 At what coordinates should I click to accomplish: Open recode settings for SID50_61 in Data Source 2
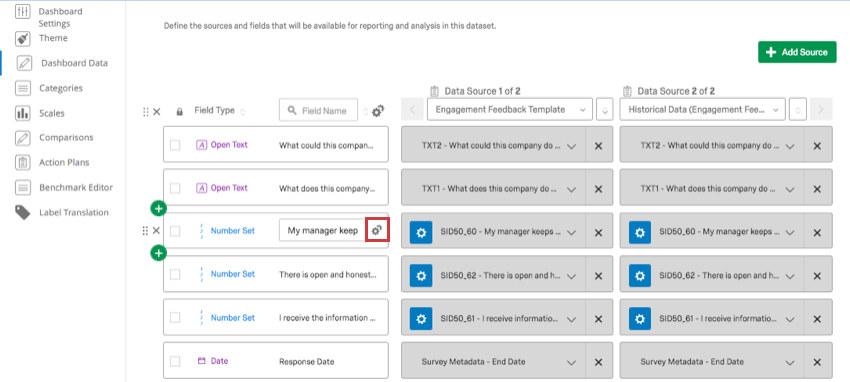click(640, 319)
